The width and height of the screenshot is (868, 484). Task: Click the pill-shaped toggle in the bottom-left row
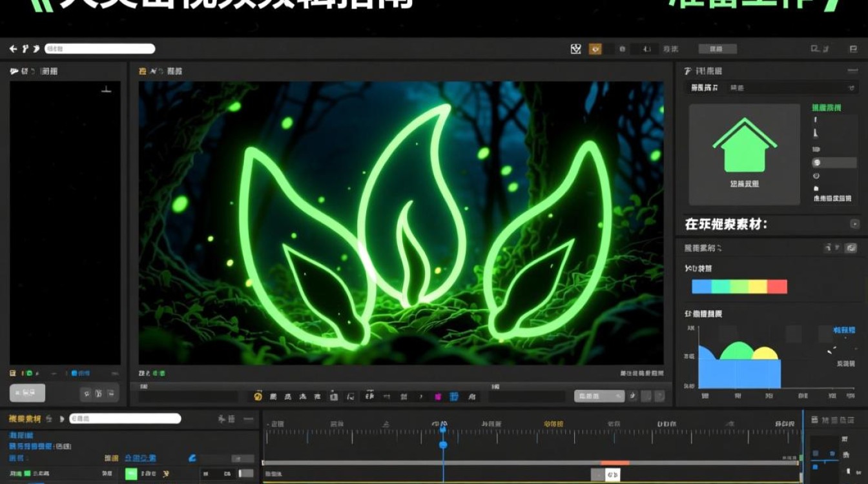(246, 473)
